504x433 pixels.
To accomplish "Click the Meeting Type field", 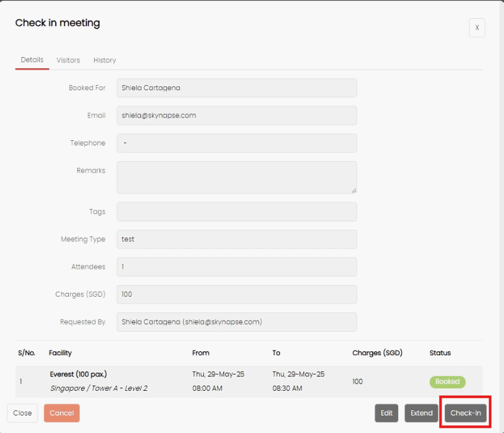I will click(x=236, y=240).
